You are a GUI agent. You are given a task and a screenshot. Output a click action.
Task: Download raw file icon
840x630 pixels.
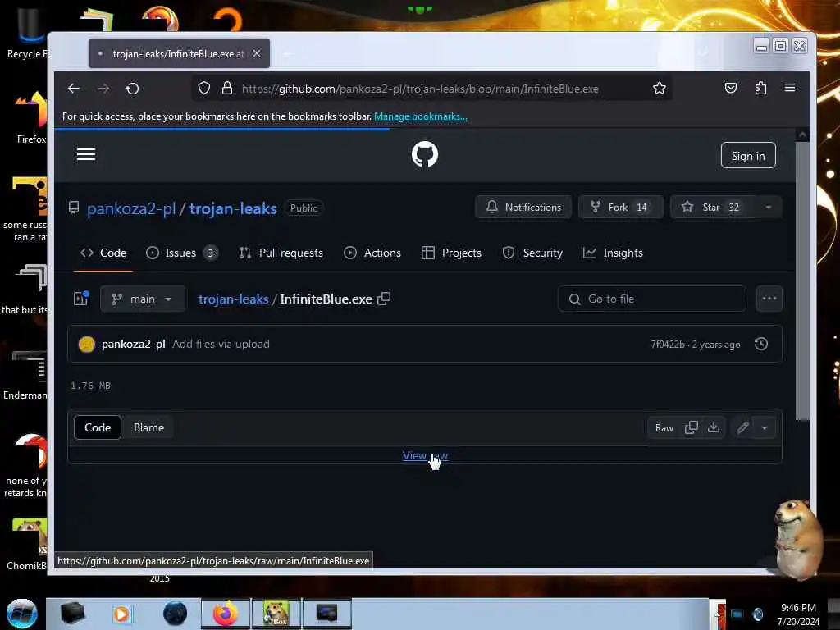(714, 427)
